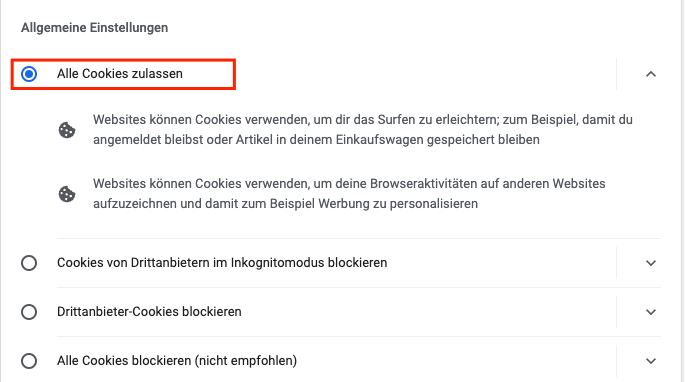Click the 'Drittanbieter-Cookies blockieren' label text
Screen dimensions: 685x382
coord(149,312)
